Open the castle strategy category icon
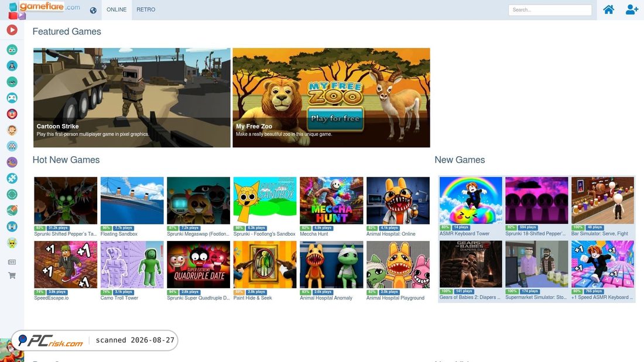The height and width of the screenshot is (362, 644). [x=12, y=226]
